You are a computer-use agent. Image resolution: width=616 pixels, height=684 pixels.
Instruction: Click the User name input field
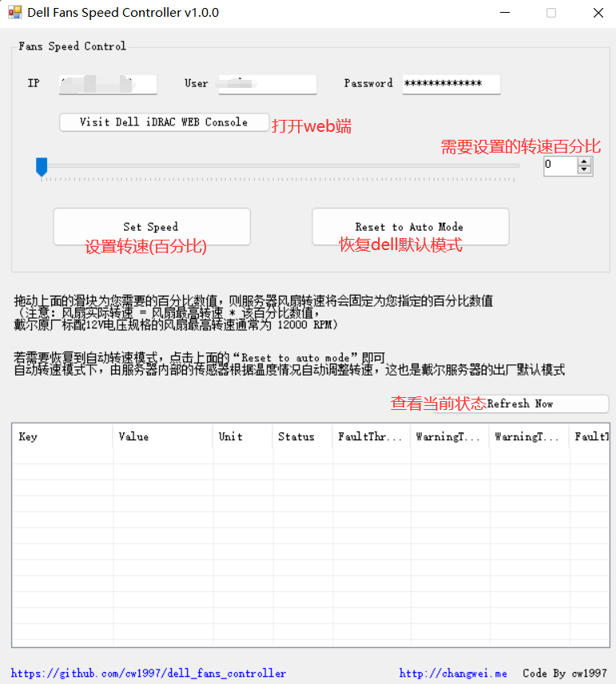click(x=267, y=84)
